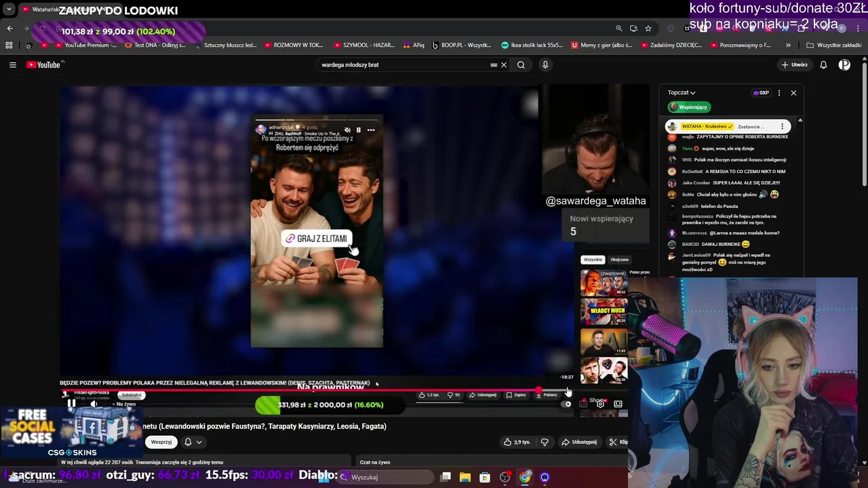Like stream with 3,9 tys. button
This screenshot has width=868, height=488.
517,442
